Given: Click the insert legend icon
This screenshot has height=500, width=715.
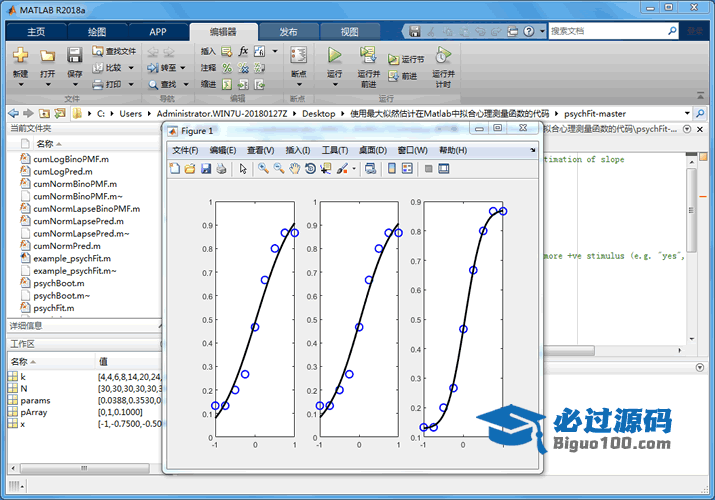Looking at the screenshot, I should 407,169.
